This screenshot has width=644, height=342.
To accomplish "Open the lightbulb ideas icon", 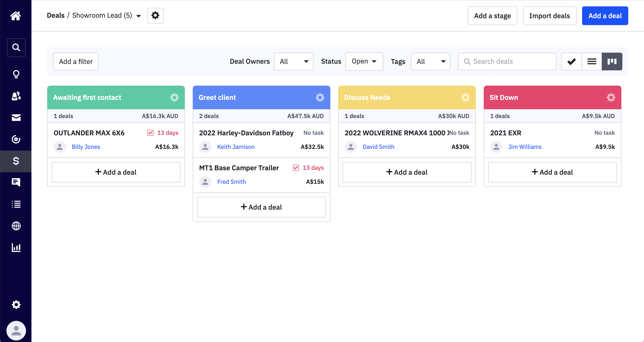I will [16, 74].
